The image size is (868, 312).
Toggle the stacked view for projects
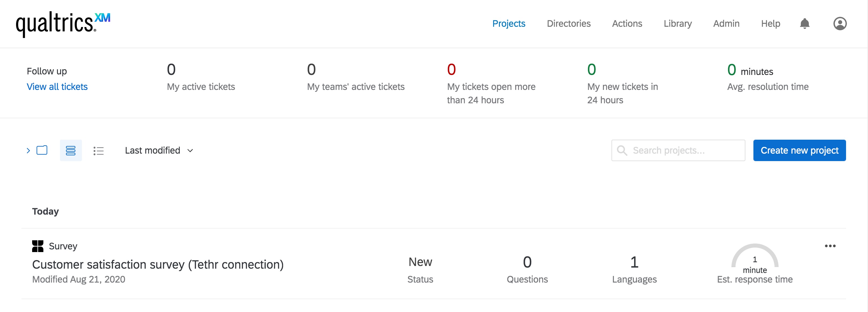(x=71, y=150)
